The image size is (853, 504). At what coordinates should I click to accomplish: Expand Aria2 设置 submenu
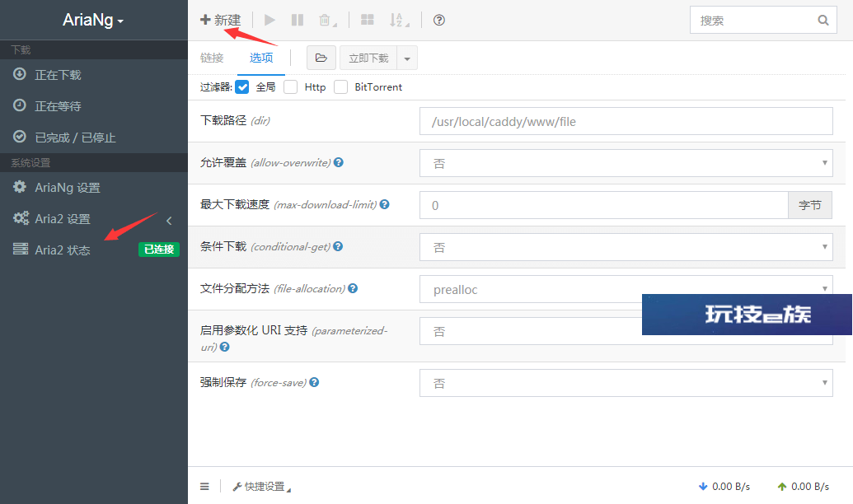tap(94, 219)
